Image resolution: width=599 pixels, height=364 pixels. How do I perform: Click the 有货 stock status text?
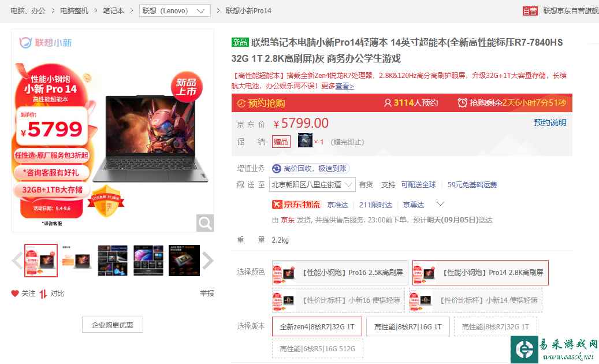pyautogui.click(x=366, y=185)
